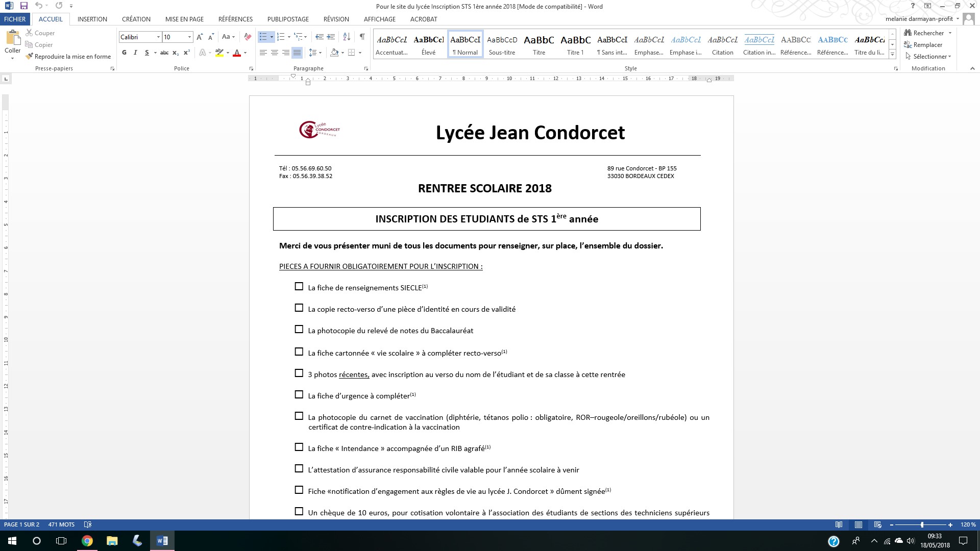Viewport: 980px width, 551px height.
Task: Apply italic with the I icon
Action: [135, 53]
